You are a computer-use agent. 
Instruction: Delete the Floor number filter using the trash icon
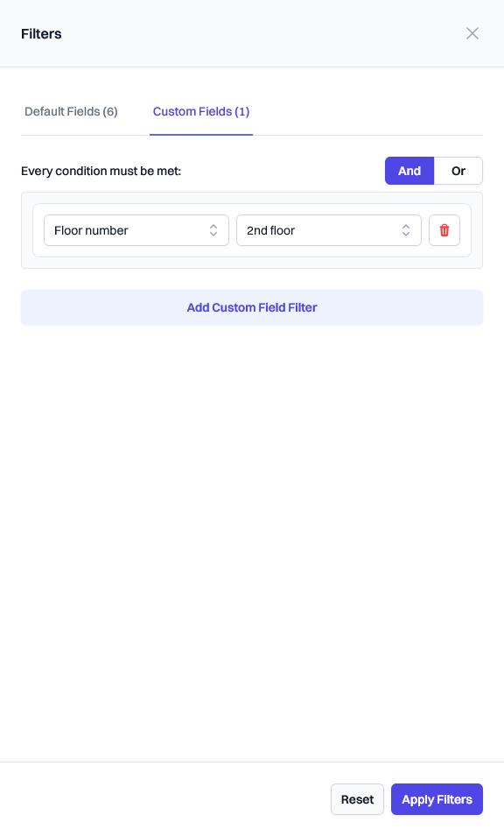(x=444, y=230)
